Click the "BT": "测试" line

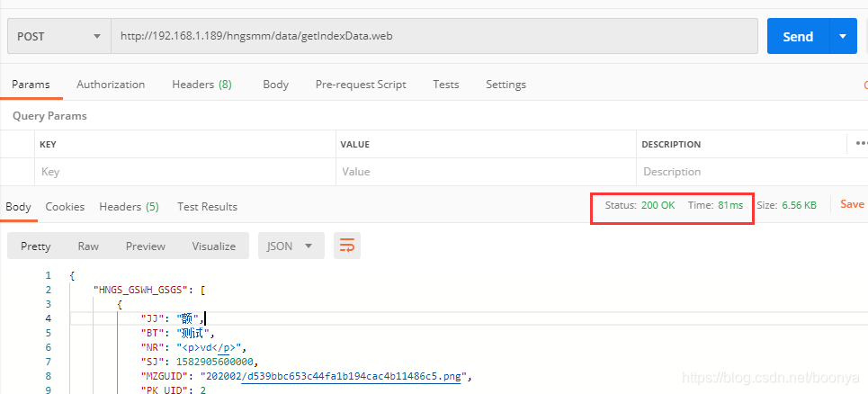click(x=177, y=333)
